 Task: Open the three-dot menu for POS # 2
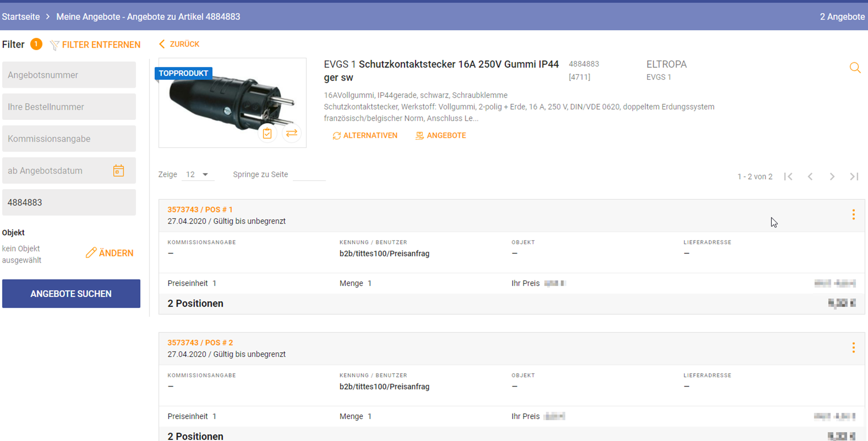[853, 347]
